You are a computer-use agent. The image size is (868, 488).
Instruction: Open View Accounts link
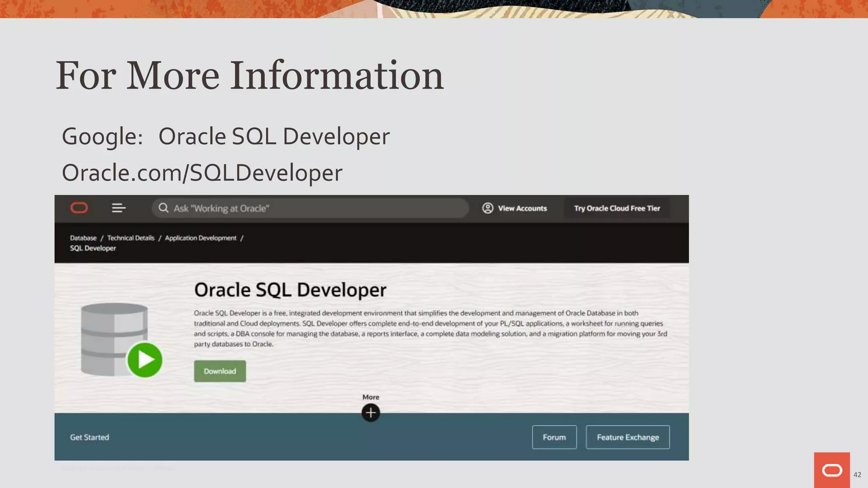pos(522,208)
